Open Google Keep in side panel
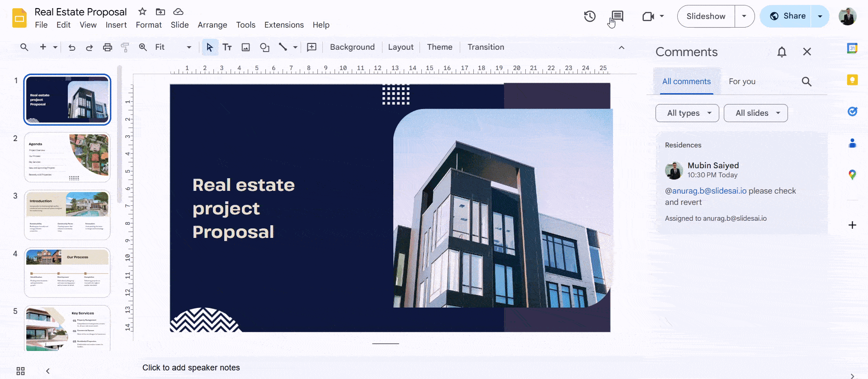Screen dimensions: 868x379 click(x=852, y=80)
